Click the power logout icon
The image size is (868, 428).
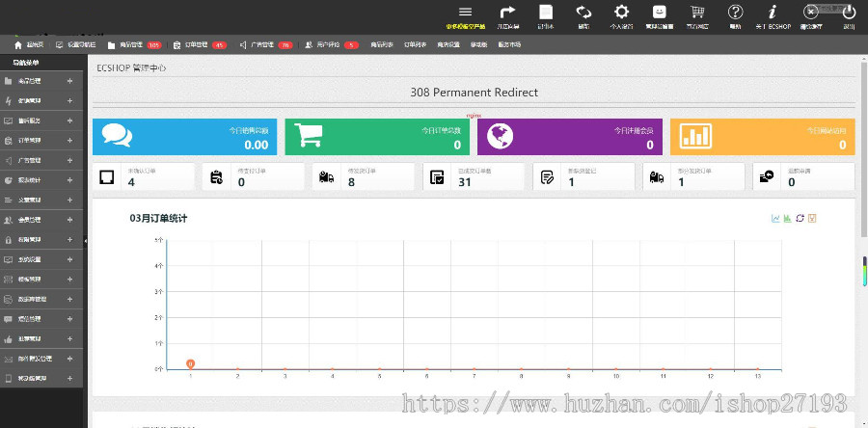849,13
